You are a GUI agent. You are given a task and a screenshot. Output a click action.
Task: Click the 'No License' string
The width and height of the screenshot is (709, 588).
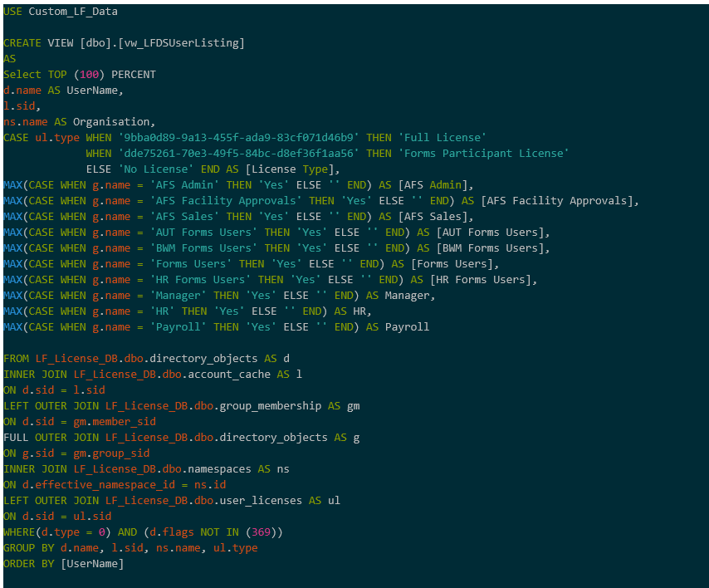click(156, 169)
